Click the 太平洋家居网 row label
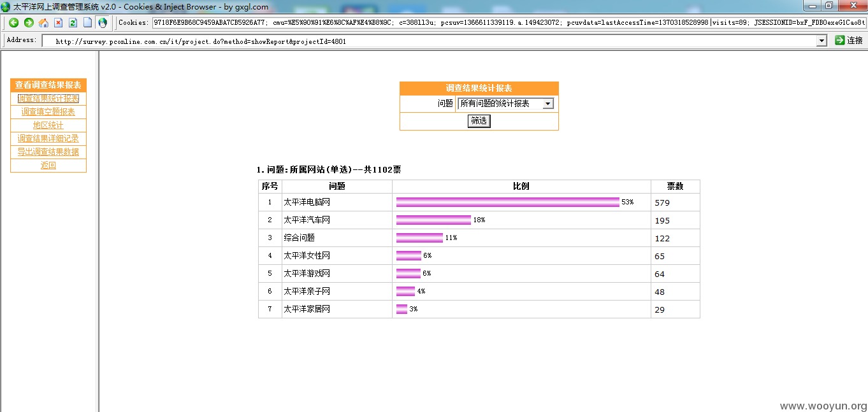The height and width of the screenshot is (412, 868). [307, 309]
